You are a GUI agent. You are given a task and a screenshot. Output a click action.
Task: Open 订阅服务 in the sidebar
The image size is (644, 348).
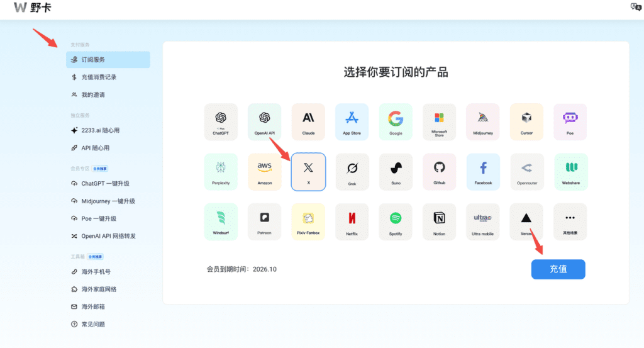108,60
